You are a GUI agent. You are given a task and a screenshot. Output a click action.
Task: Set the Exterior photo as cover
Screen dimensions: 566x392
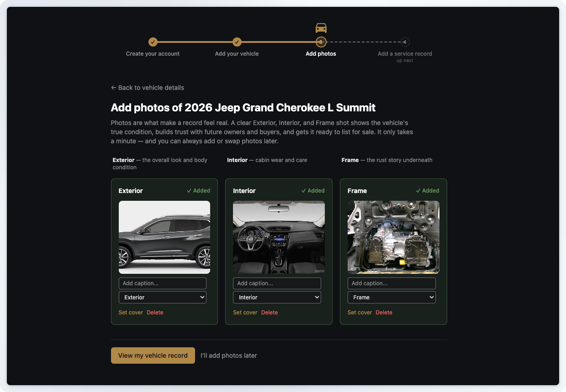click(x=131, y=313)
